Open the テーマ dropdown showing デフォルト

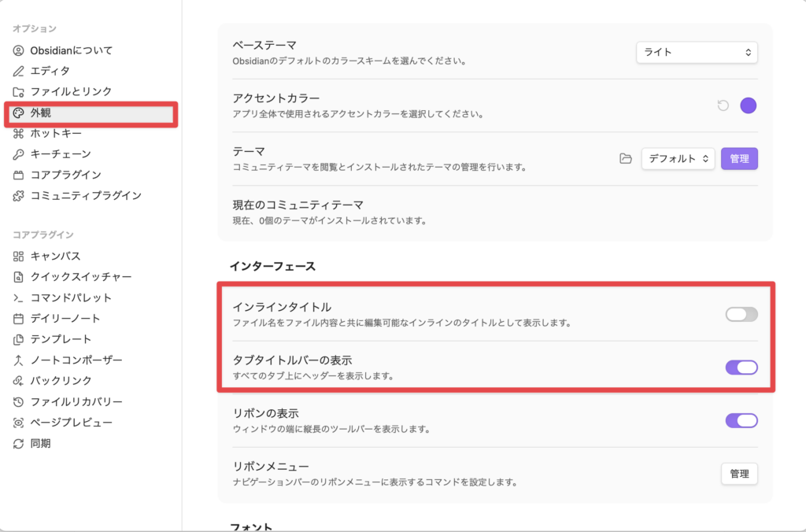coord(678,158)
